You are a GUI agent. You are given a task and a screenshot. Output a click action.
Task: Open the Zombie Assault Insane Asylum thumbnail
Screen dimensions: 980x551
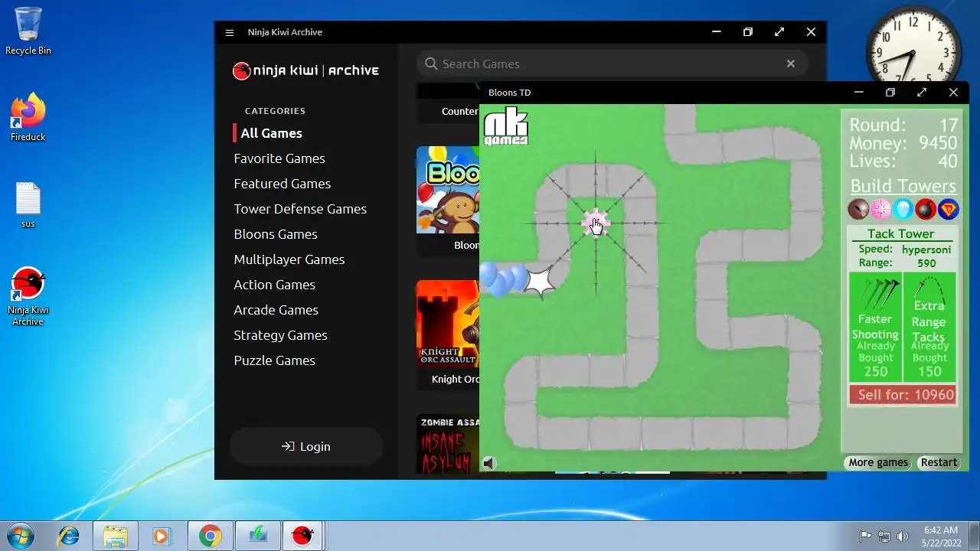coord(448,444)
